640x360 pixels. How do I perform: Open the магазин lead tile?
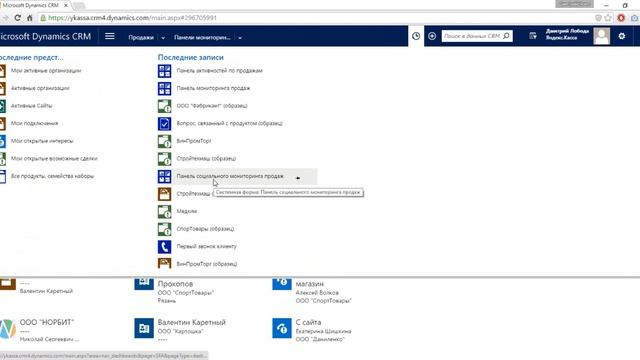click(x=310, y=283)
